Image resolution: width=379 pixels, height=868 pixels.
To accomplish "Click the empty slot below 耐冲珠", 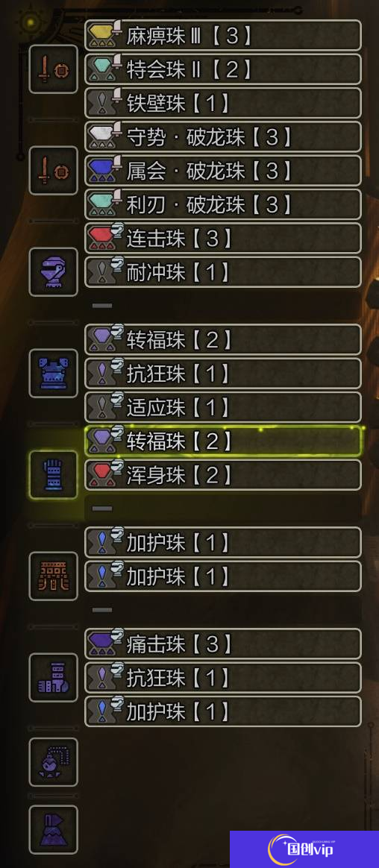I will 223,306.
